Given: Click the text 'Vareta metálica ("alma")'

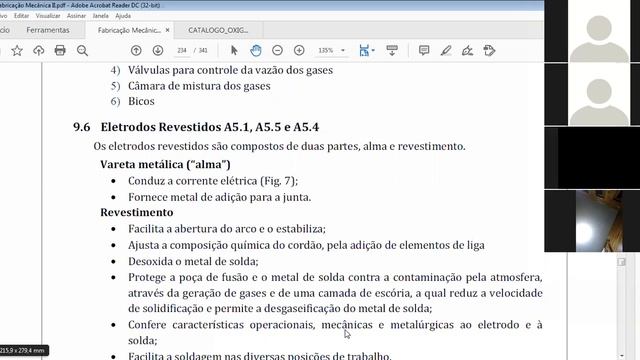Looking at the screenshot, I should click(165, 164).
